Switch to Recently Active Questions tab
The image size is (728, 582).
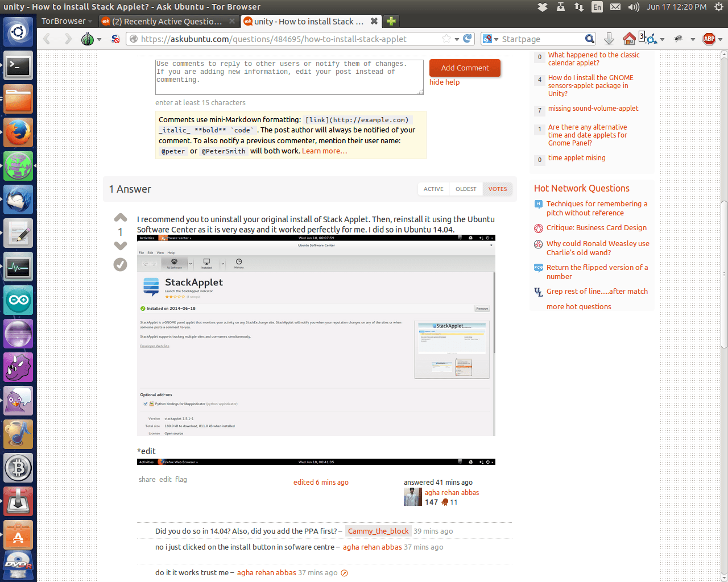click(168, 21)
